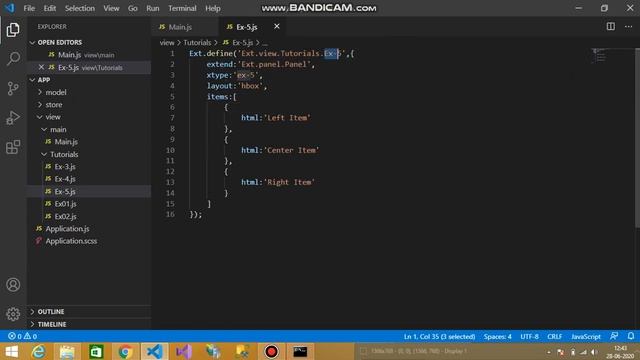
Task: Open Application.js in the file tree
Action: (x=89, y=229)
